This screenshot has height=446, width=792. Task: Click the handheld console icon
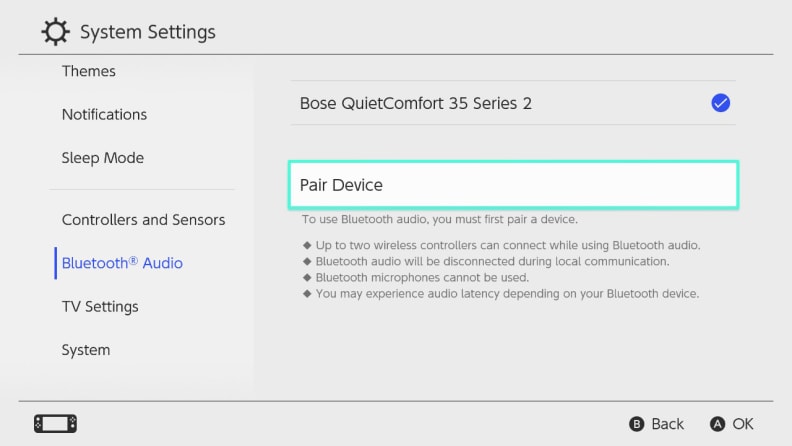pyautogui.click(x=56, y=424)
